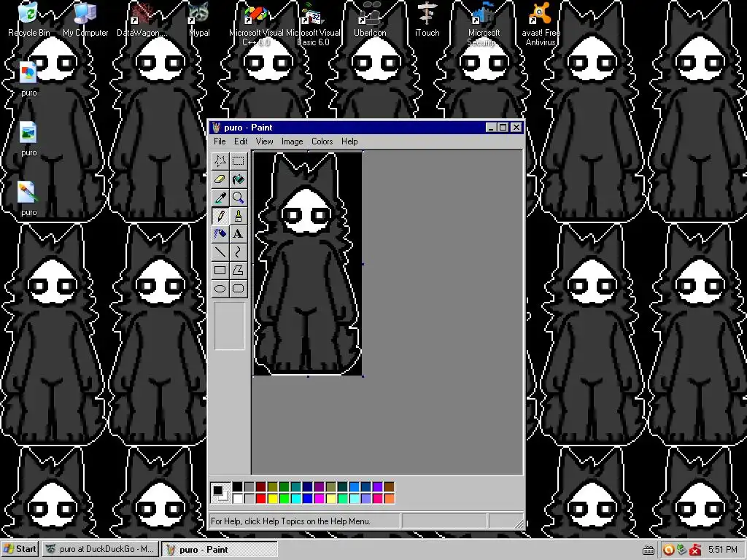
Task: Select the avast! Free Antivirus shortcut
Action: (541, 24)
